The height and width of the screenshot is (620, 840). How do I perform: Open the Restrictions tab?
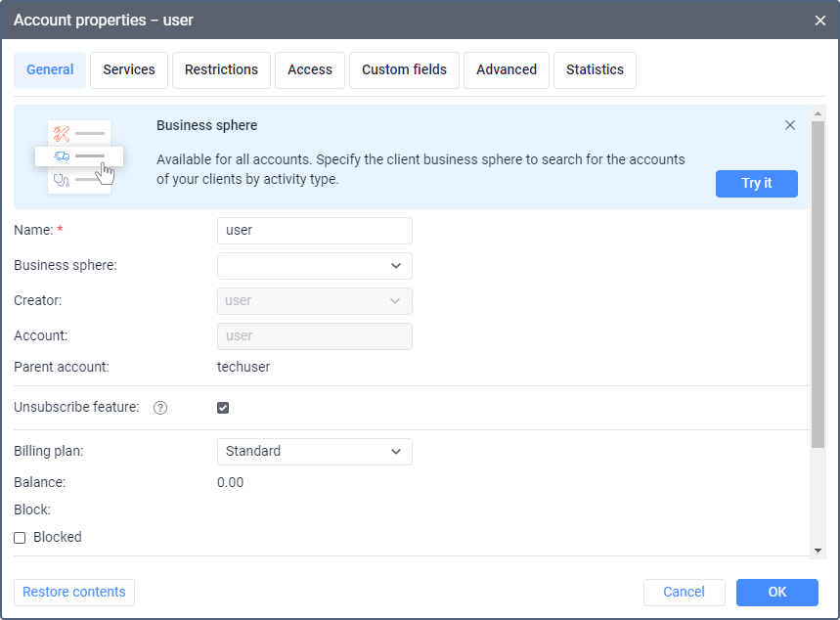tap(221, 70)
